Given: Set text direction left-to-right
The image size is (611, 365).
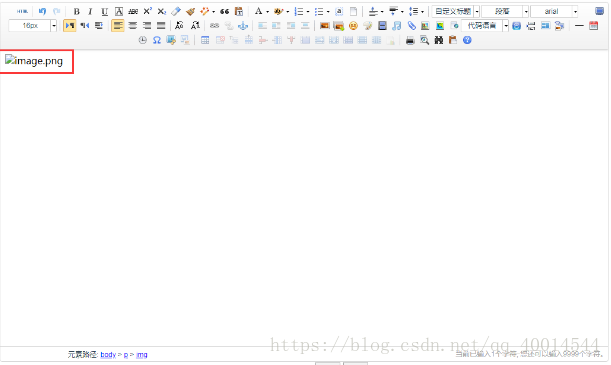Looking at the screenshot, I should click(x=70, y=26).
